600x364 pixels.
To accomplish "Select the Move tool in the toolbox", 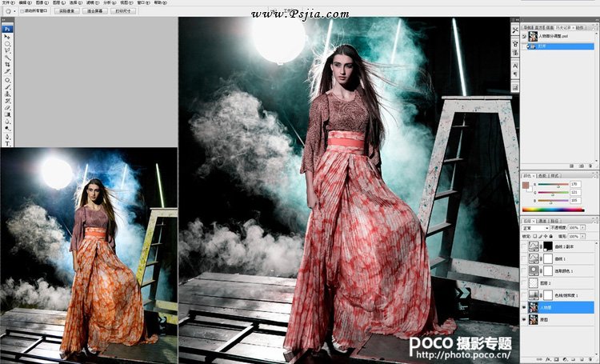I will pos(8,36).
